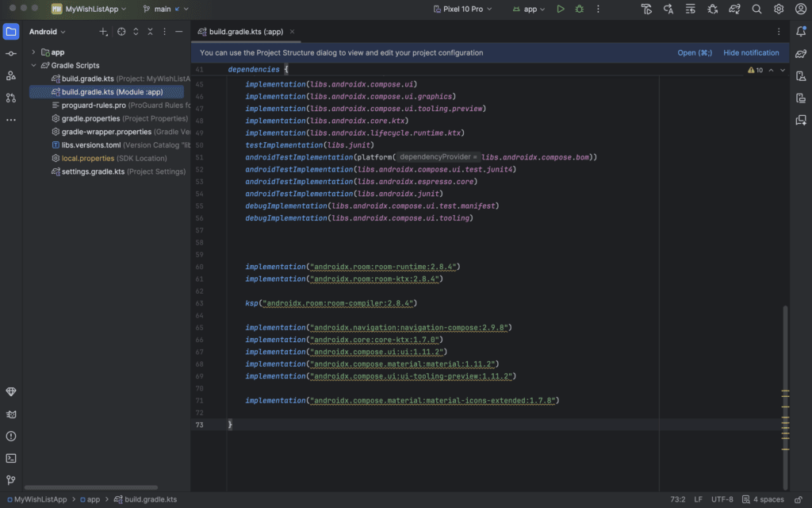Click the project panel horizontal scrollbar
This screenshot has width=812, height=508.
point(91,487)
